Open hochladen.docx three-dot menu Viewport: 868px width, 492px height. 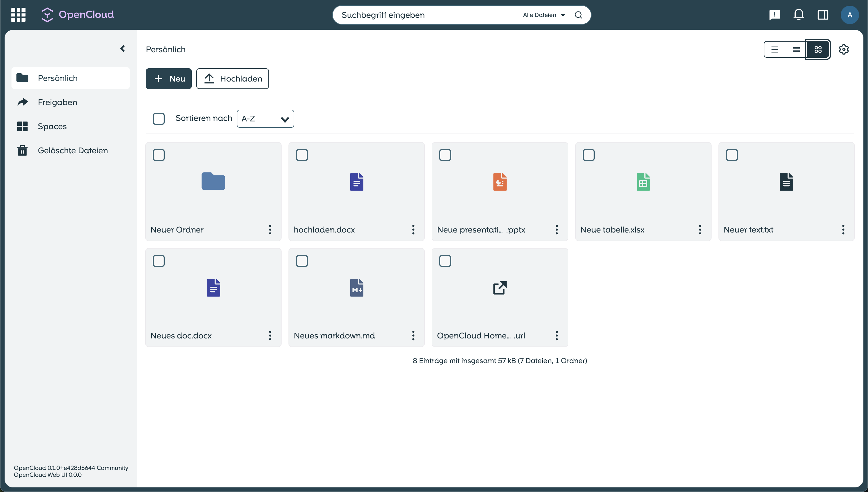[x=413, y=230]
